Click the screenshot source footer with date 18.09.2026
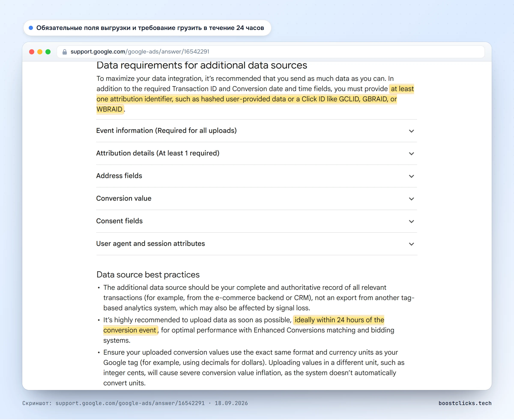Image resolution: width=514 pixels, height=420 pixels. pyautogui.click(x=135, y=403)
